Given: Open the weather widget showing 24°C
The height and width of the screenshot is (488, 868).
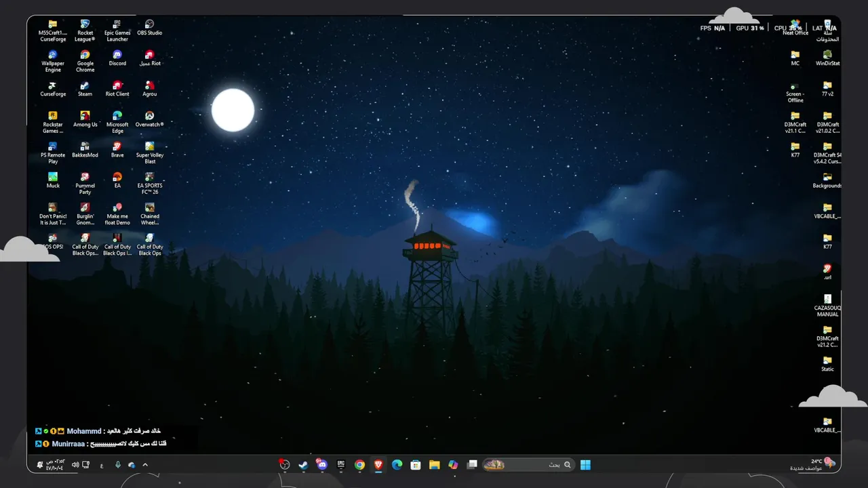Looking at the screenshot, I should tap(812, 464).
